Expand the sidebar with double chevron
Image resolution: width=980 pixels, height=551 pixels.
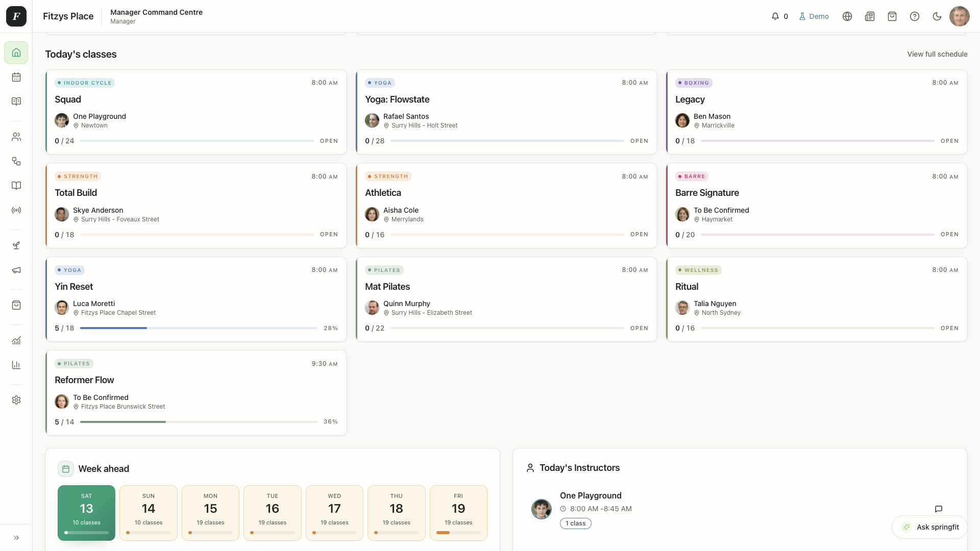[x=16, y=538]
